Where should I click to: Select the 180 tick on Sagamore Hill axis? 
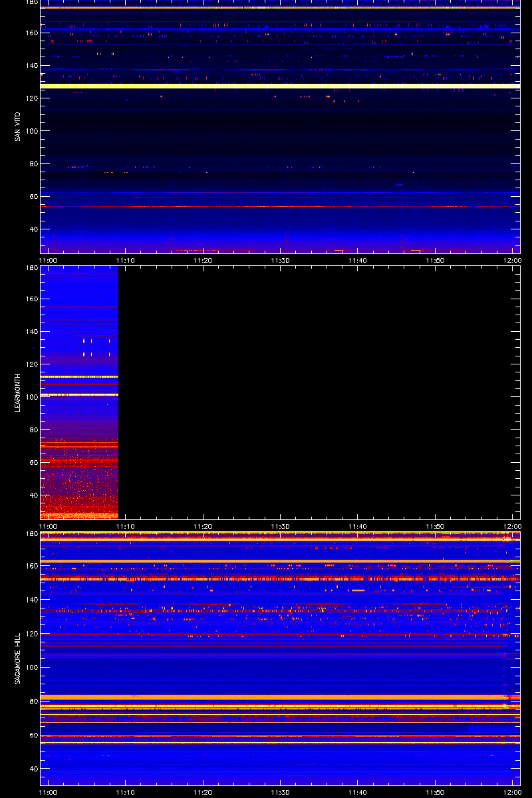pos(31,534)
